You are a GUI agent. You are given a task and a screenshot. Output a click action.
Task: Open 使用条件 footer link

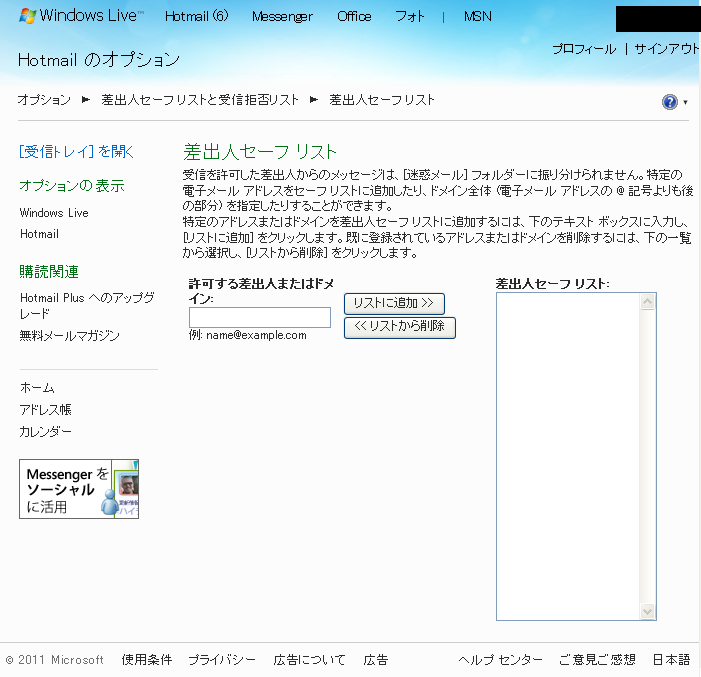pyautogui.click(x=147, y=660)
